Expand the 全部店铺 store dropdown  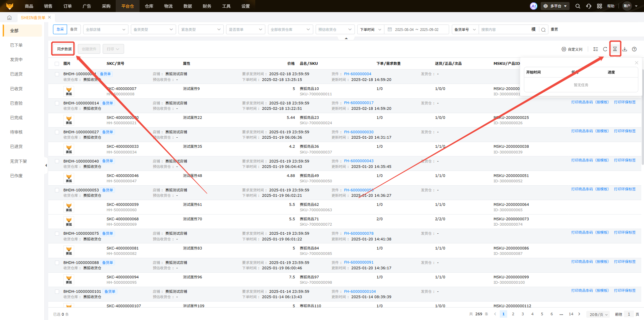click(105, 30)
